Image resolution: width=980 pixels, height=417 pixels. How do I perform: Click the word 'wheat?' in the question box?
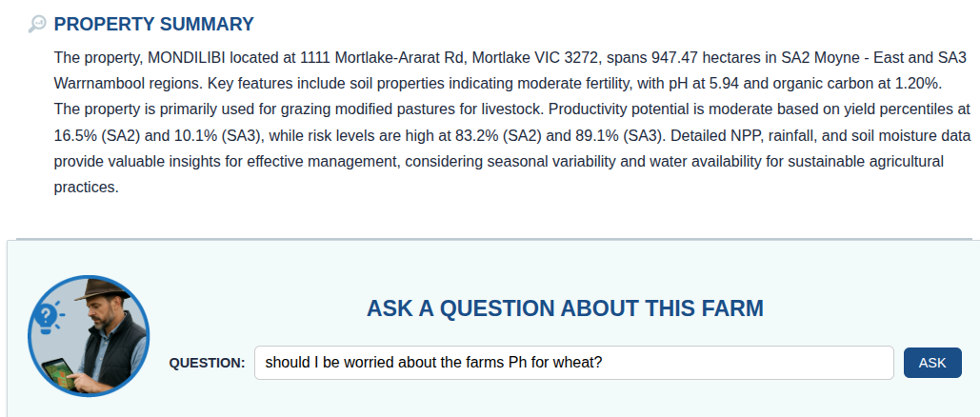coord(579,363)
